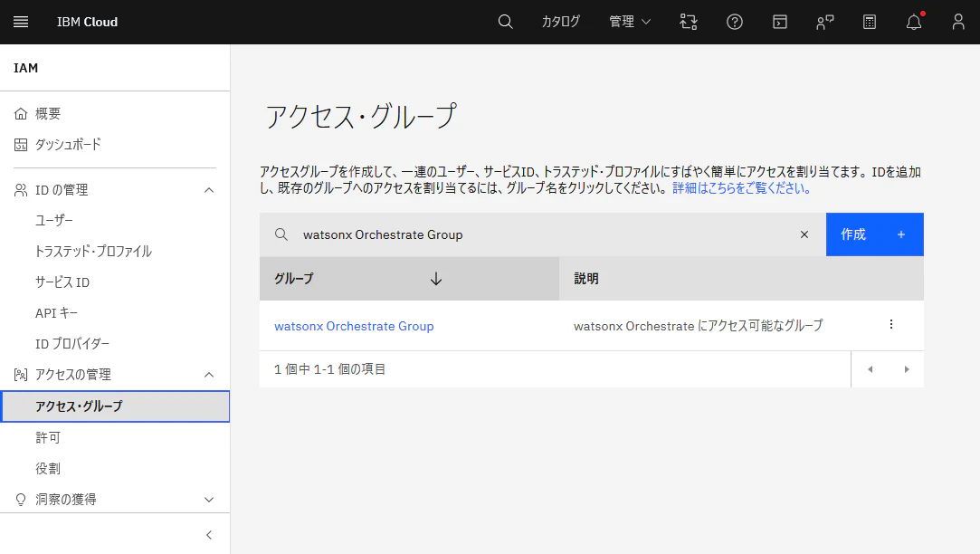Open the help question mark icon
The width and height of the screenshot is (980, 554).
[735, 22]
